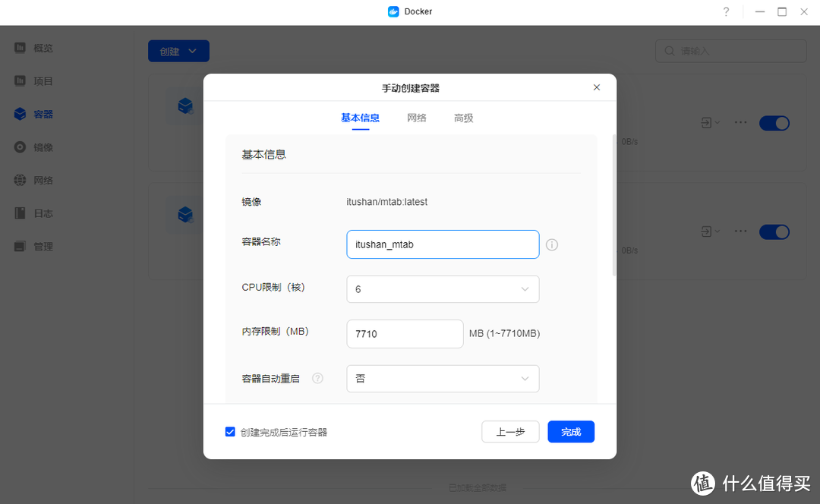This screenshot has height=504, width=820.
Task: Open the 概览 overview panel in sidebar
Action: click(42, 47)
